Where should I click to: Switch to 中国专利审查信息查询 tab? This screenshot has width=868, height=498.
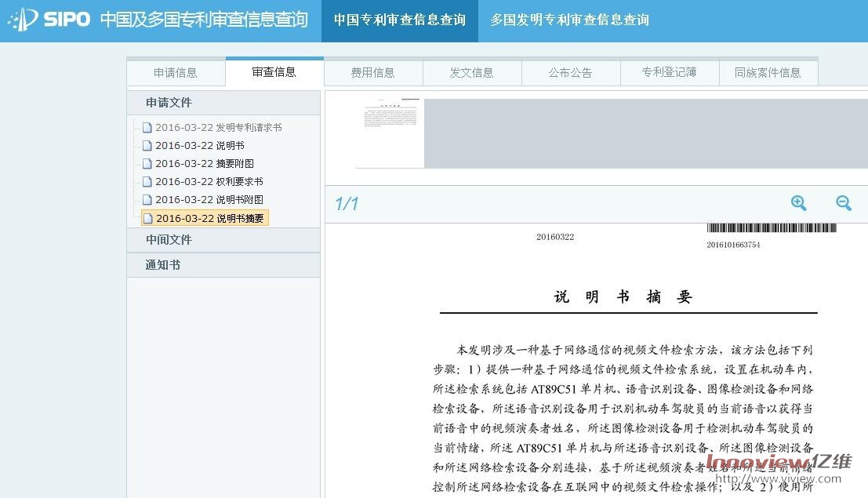point(399,20)
